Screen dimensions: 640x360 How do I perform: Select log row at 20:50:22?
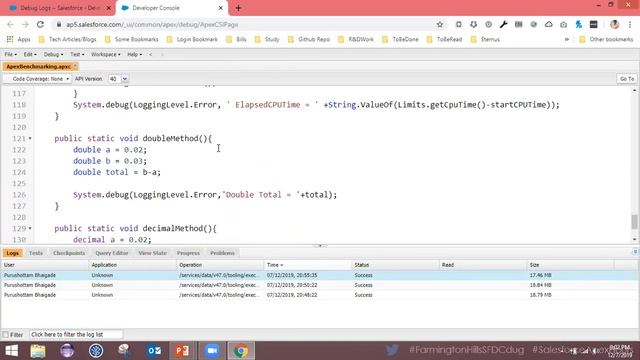click(x=320, y=285)
